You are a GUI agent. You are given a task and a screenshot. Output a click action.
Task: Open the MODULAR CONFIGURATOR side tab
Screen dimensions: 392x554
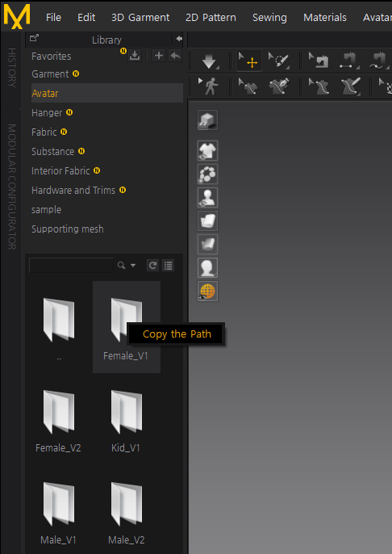pos(11,187)
